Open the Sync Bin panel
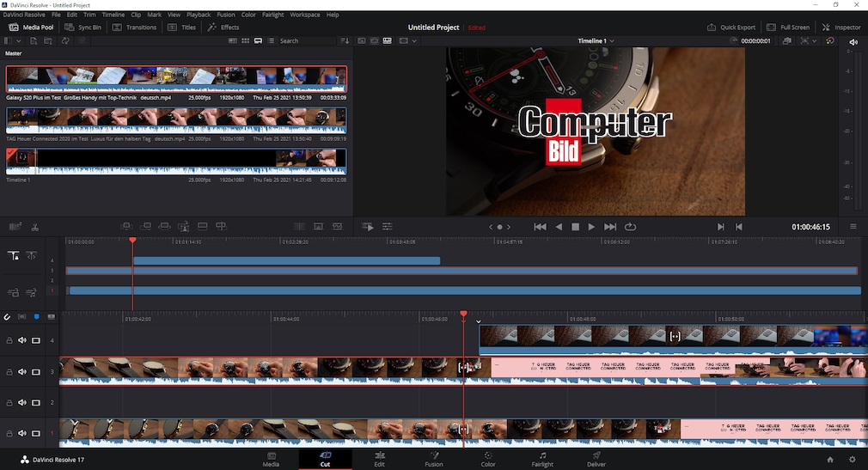The image size is (868, 470). point(83,27)
